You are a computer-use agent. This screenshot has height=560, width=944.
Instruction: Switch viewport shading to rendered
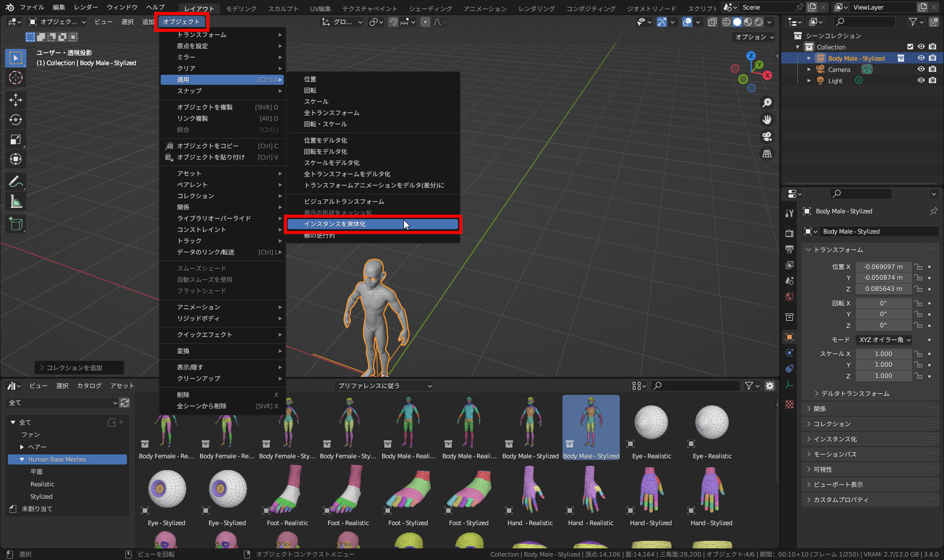click(759, 22)
